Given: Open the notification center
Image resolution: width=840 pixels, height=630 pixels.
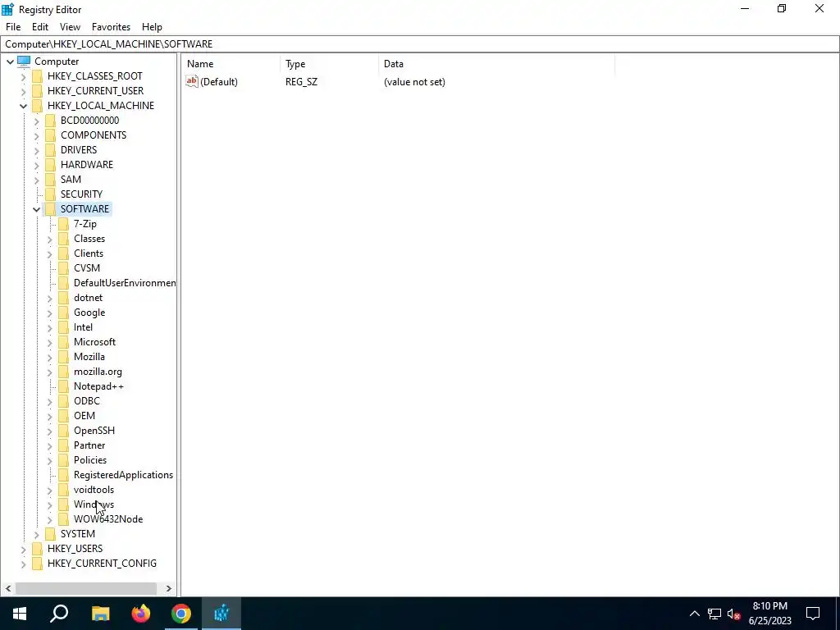Looking at the screenshot, I should [x=813, y=614].
